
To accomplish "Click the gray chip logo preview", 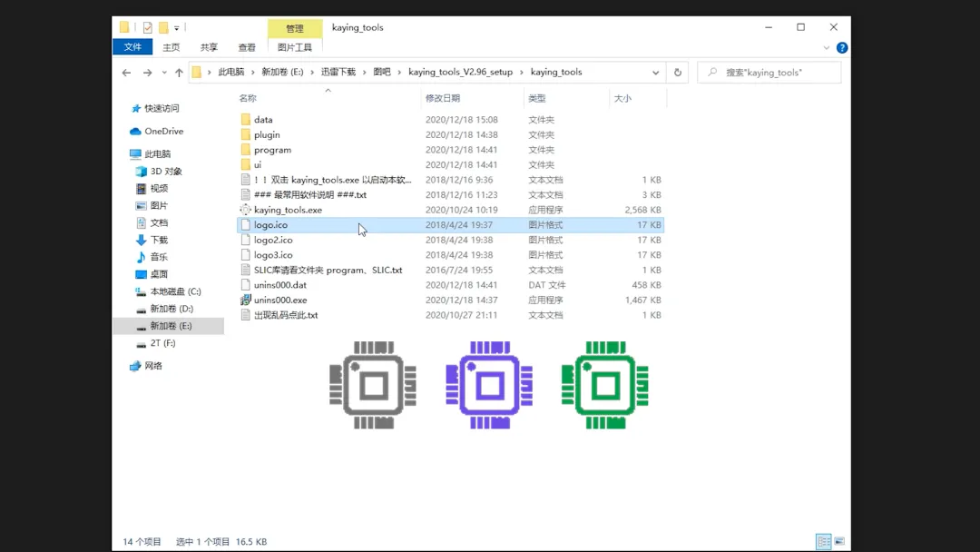I will [x=373, y=385].
